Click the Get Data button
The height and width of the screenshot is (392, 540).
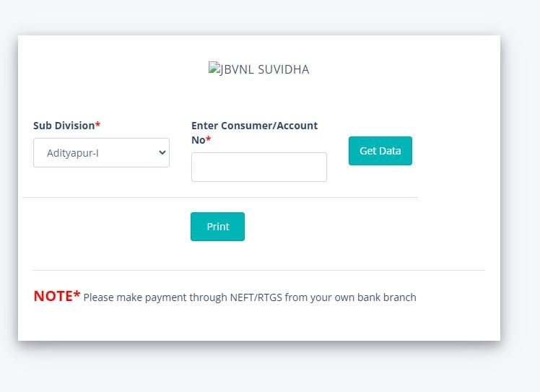pyautogui.click(x=380, y=151)
